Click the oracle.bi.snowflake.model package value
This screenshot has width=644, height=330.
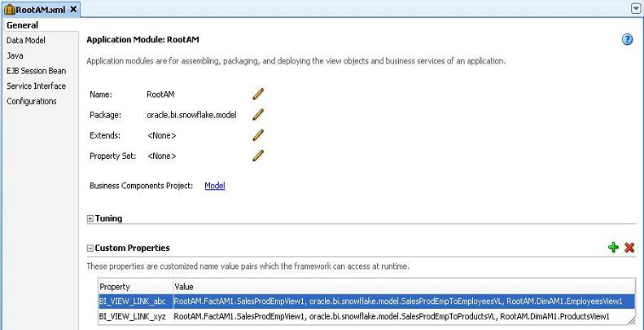(x=192, y=115)
